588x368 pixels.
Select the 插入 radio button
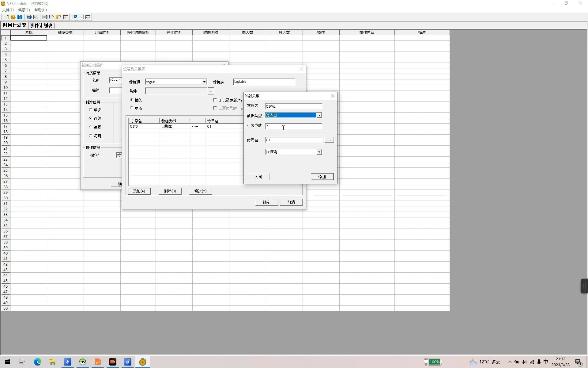tap(132, 100)
